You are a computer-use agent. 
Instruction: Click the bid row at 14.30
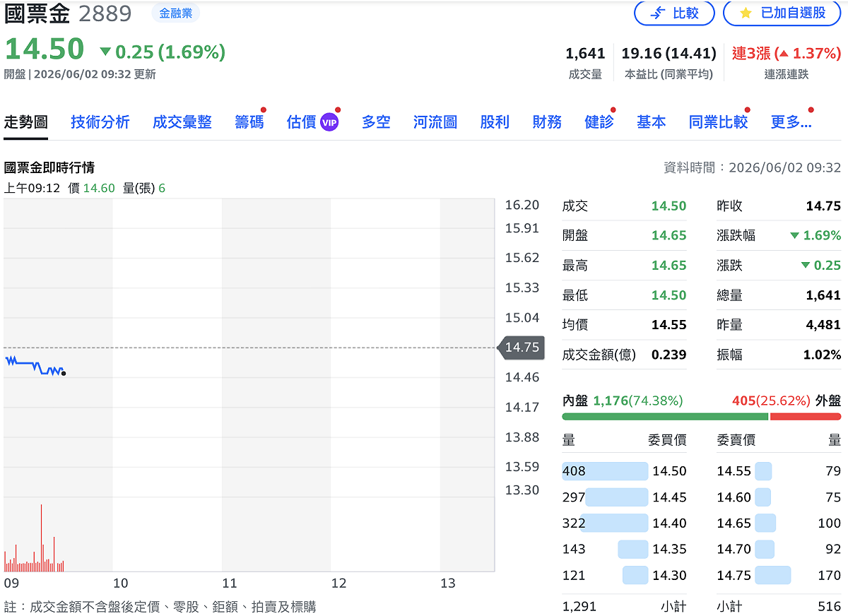pos(625,575)
